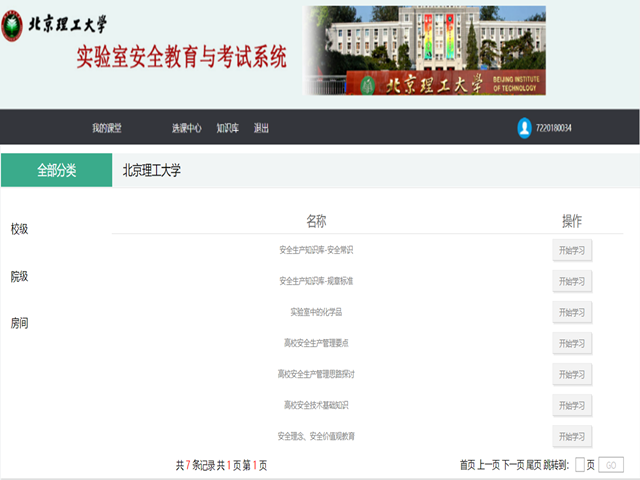Start learning 安全生产知识库-安全常识
Image resolution: width=640 pixels, height=480 pixels.
[x=572, y=250]
